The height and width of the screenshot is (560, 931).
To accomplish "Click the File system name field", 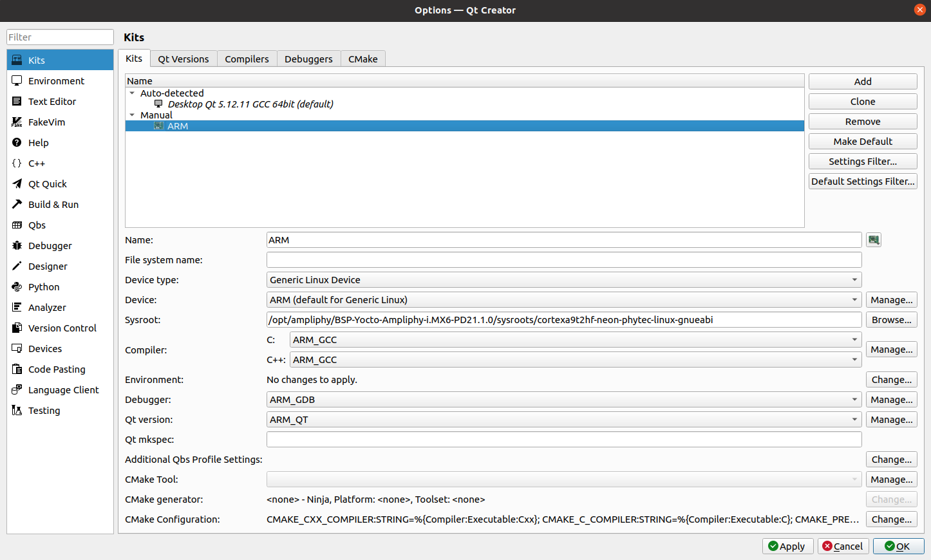I will click(564, 260).
